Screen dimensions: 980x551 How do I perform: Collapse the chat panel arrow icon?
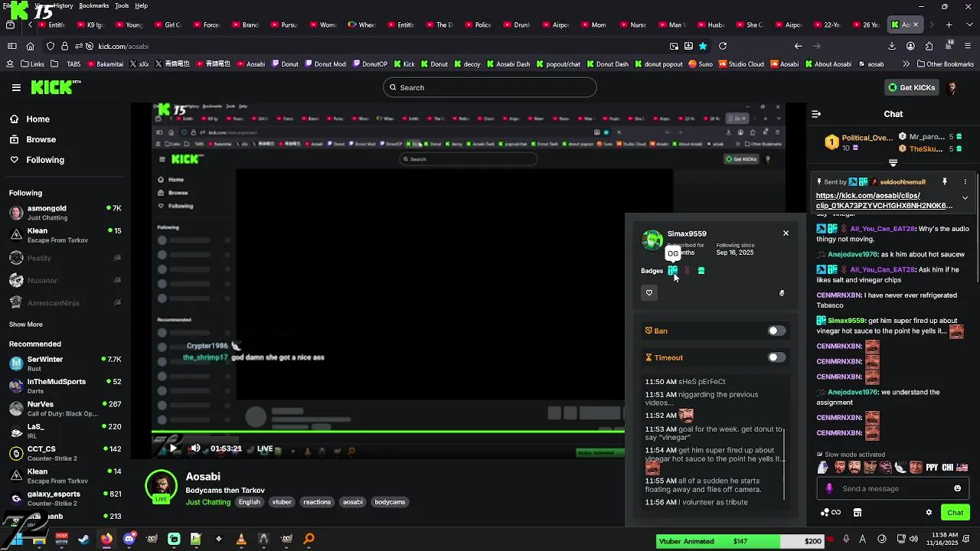(816, 114)
